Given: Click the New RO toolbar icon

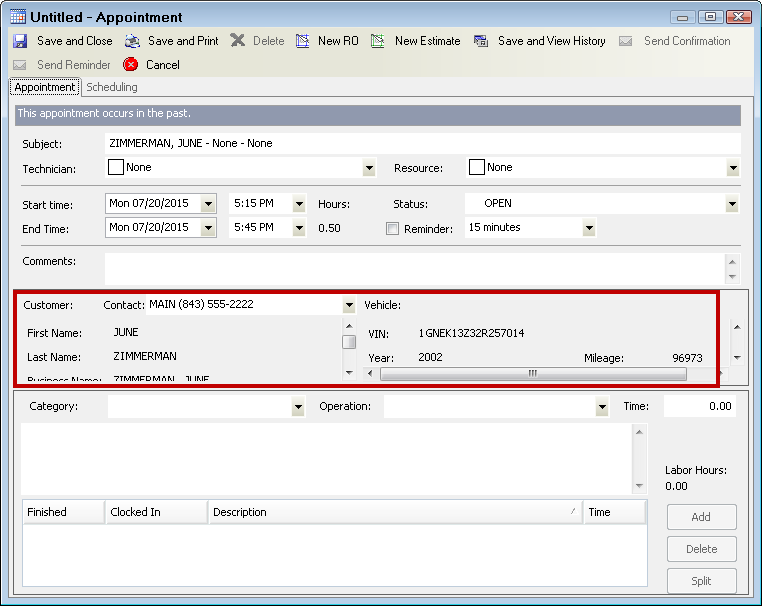Looking at the screenshot, I should tap(303, 41).
